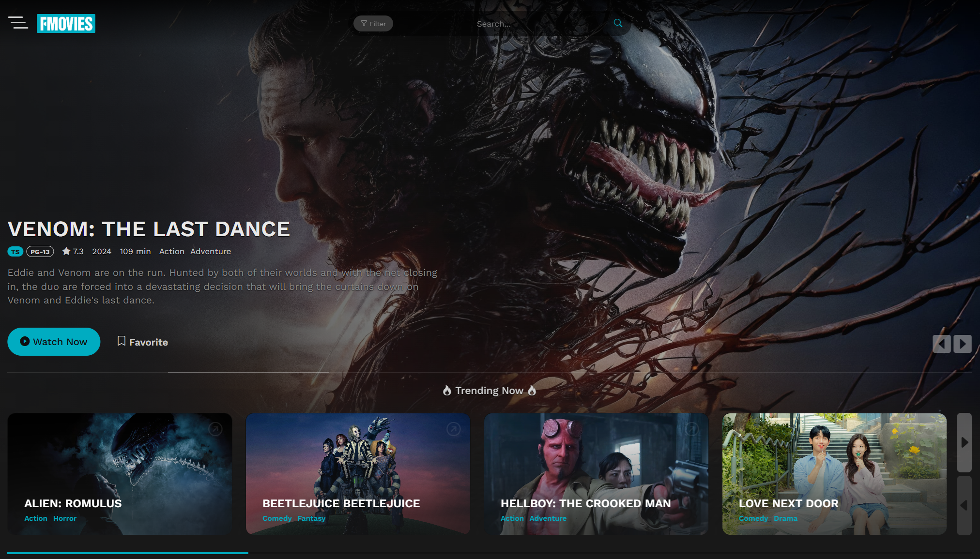
Task: Open the hamburger navigation menu
Action: click(18, 23)
